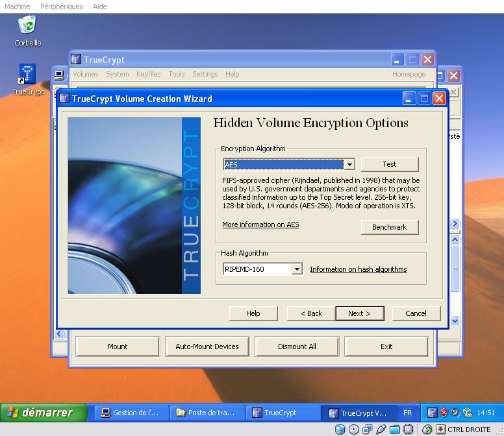Open the VirtualBox Aide menu
Screen dimensions: 504x436
pyautogui.click(x=99, y=6)
